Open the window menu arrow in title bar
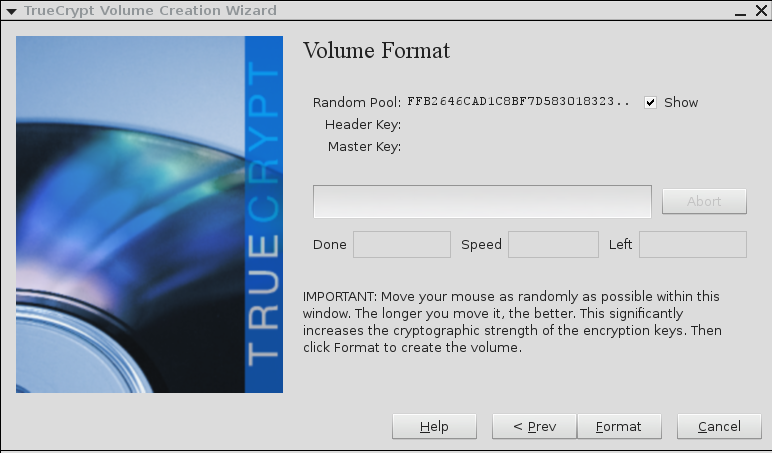 11,11
